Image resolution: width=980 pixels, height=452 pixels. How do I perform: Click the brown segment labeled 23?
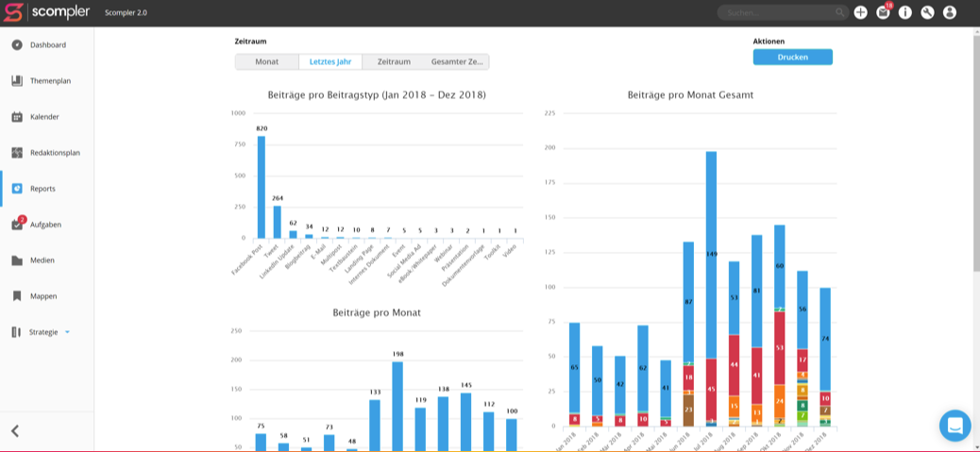coord(689,410)
